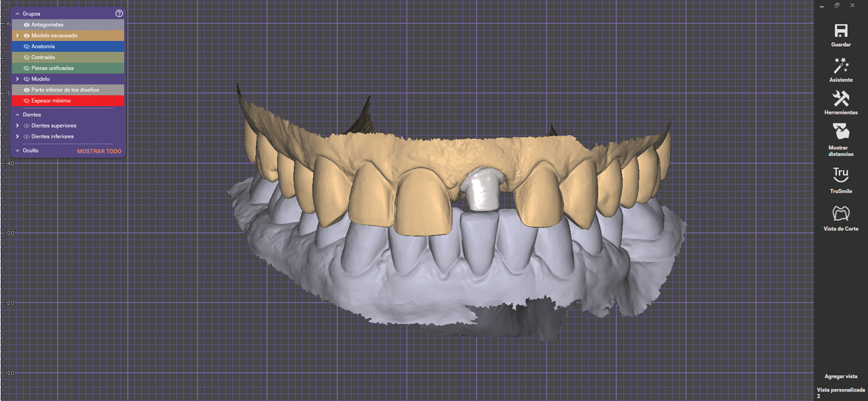
Task: Open the Asistente wizard
Action: tap(841, 66)
